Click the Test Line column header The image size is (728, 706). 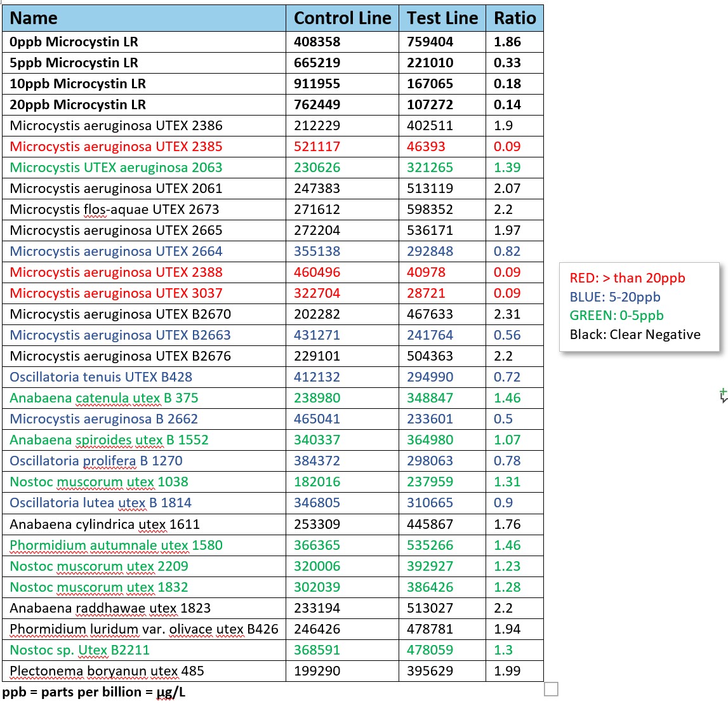pyautogui.click(x=442, y=18)
